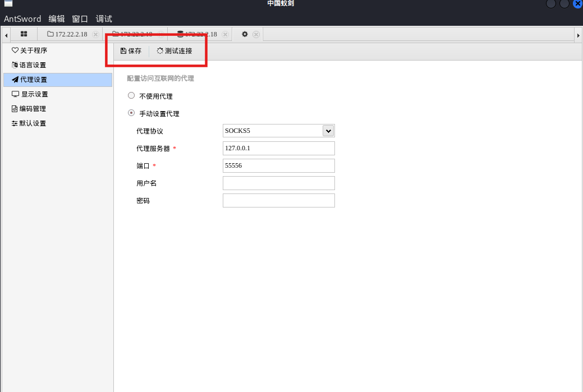Close the database 172.22.2.18 tab

click(x=225, y=34)
